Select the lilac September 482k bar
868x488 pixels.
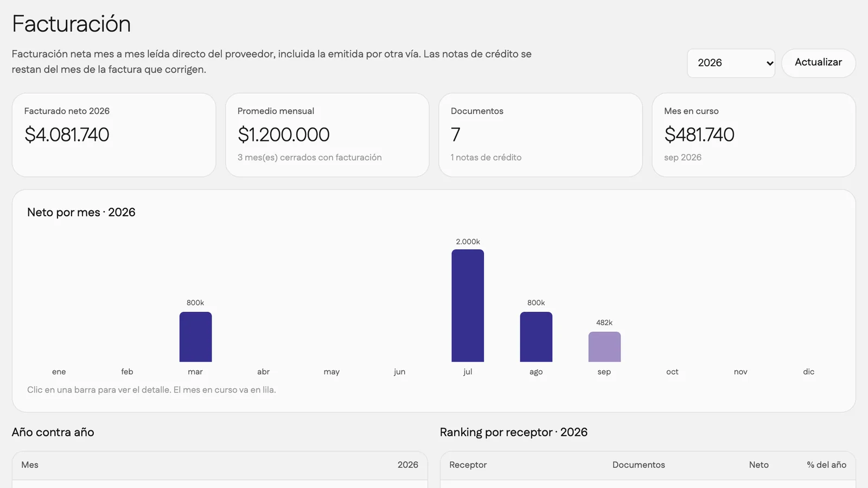604,346
